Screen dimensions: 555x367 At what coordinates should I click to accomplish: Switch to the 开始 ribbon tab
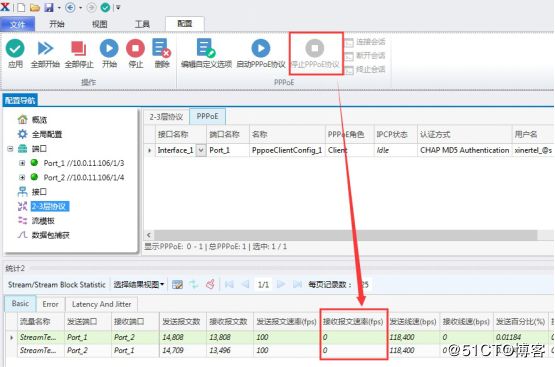click(x=57, y=24)
